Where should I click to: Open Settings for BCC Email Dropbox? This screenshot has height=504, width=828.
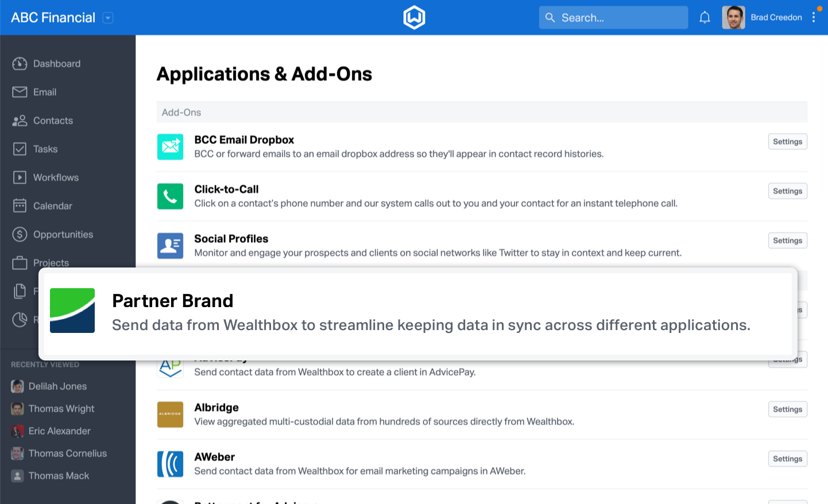pyautogui.click(x=788, y=142)
